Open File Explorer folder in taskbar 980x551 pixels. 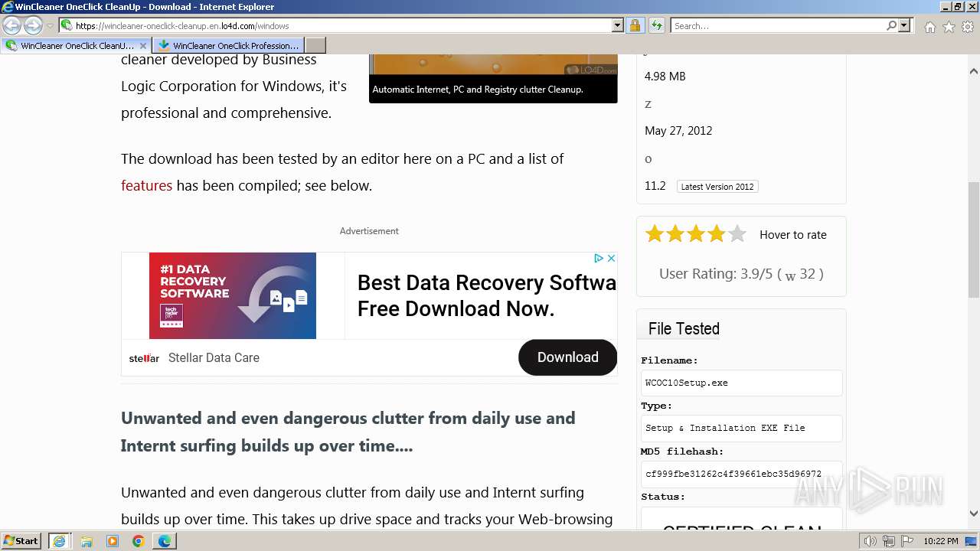coord(87,541)
